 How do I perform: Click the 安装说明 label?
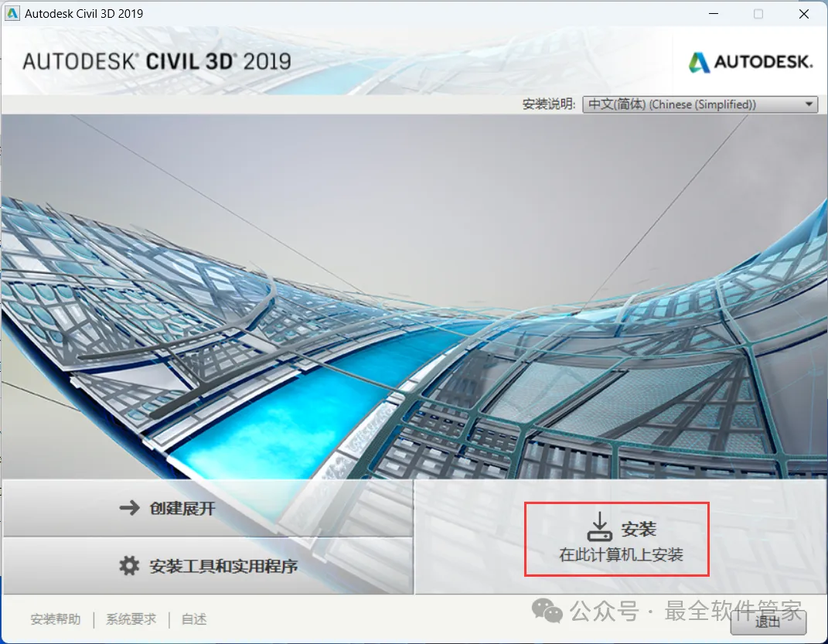click(549, 104)
